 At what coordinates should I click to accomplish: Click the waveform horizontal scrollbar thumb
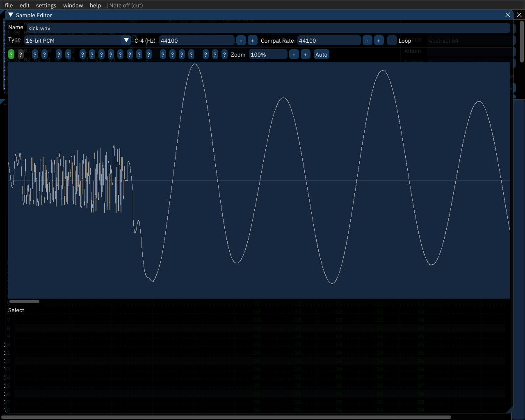(25, 301)
